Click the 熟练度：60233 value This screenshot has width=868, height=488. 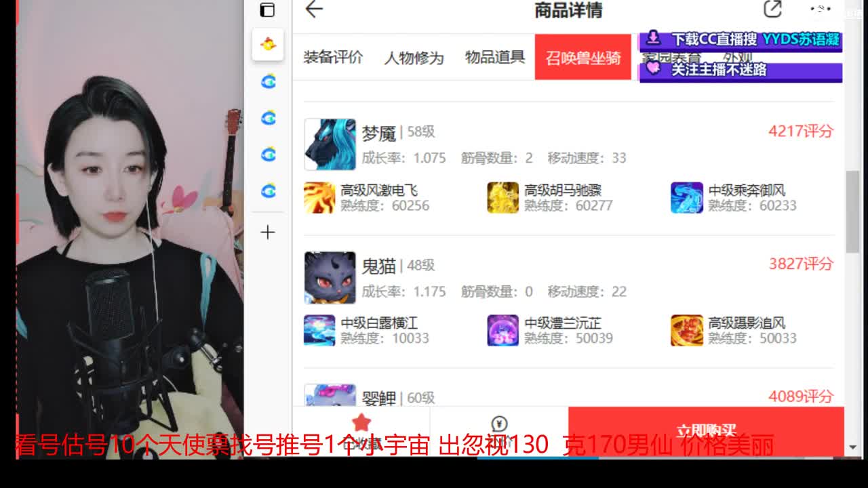[753, 205]
